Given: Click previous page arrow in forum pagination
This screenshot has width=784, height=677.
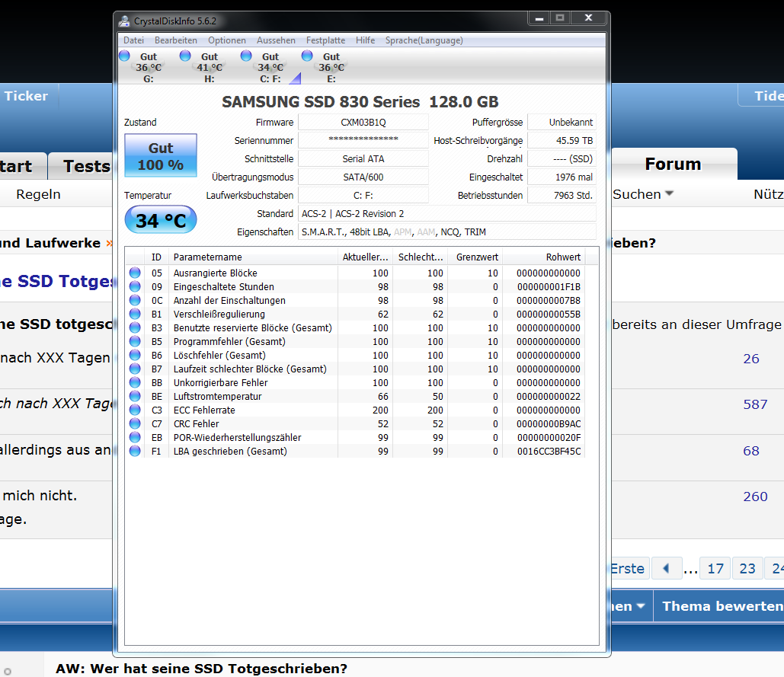Looking at the screenshot, I should coord(666,569).
